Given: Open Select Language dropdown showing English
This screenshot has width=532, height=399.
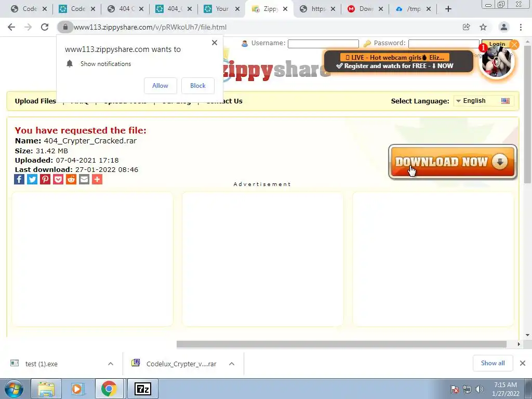Looking at the screenshot, I should (x=483, y=101).
